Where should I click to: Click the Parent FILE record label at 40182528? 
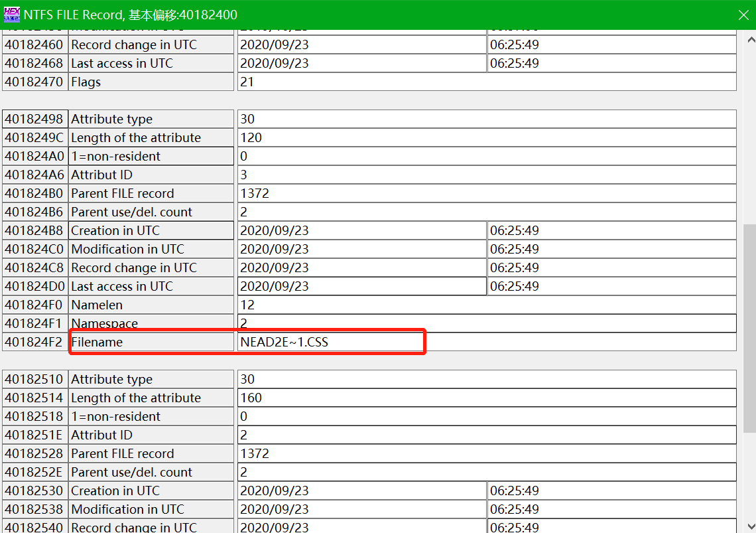click(151, 454)
